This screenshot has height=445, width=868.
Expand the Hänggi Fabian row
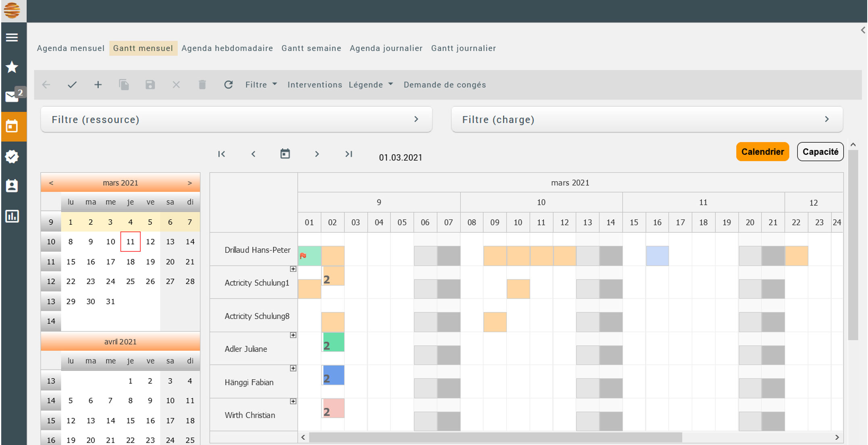coord(293,368)
